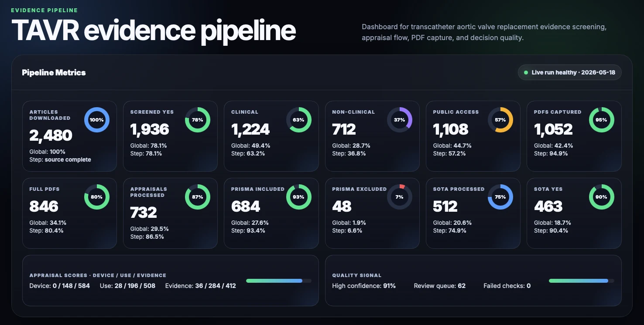
Task: Click the TAVR evidence pipeline title
Action: tap(154, 30)
